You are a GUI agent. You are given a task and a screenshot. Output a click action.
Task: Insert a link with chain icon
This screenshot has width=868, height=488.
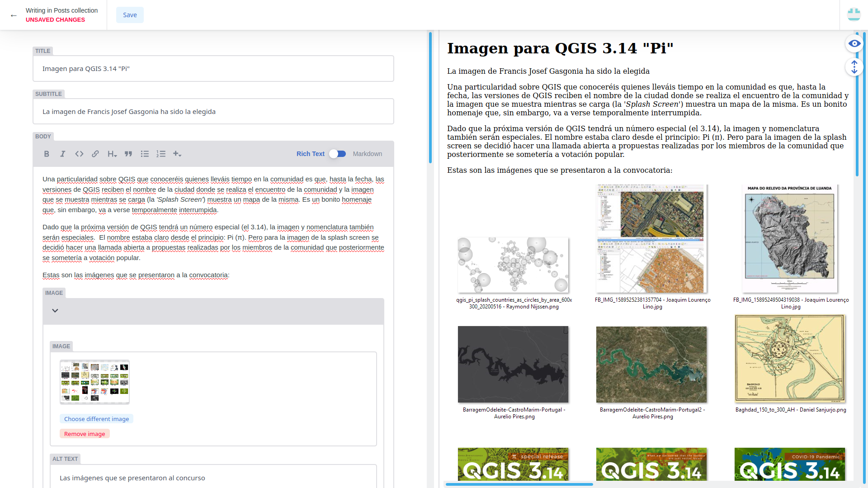(x=95, y=154)
